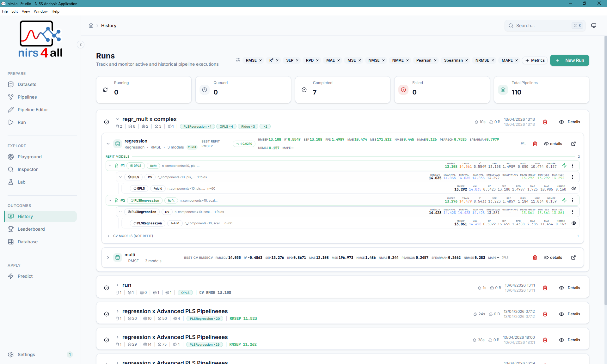Expand the CV MODELS (NOT REFIT) section
The height and width of the screenshot is (364, 607).
[x=108, y=236]
